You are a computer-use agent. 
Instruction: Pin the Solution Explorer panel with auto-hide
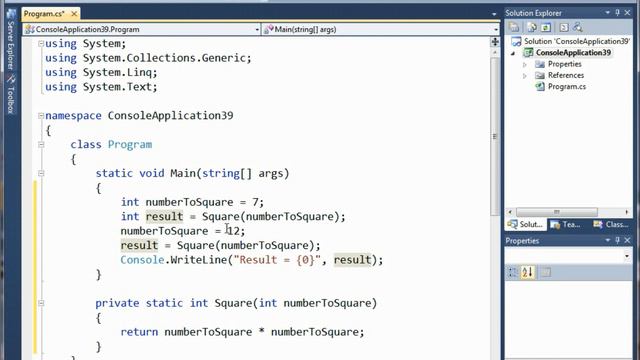click(x=618, y=13)
